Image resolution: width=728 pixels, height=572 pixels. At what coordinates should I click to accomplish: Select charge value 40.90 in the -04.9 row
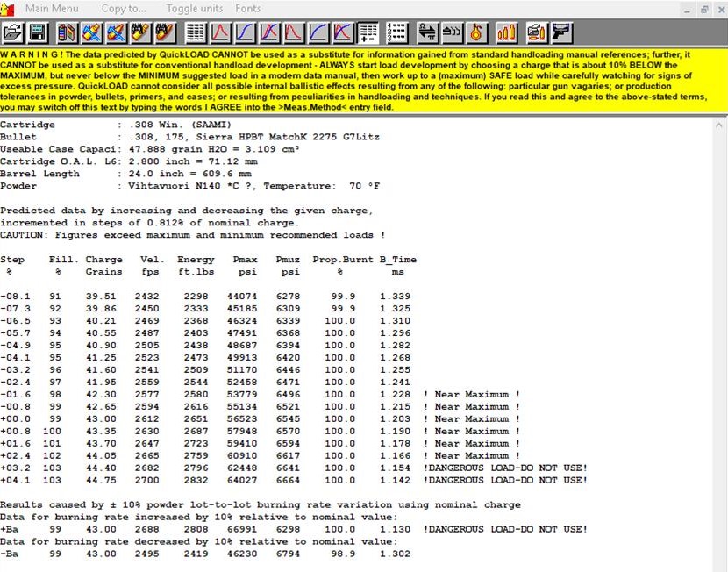point(101,346)
